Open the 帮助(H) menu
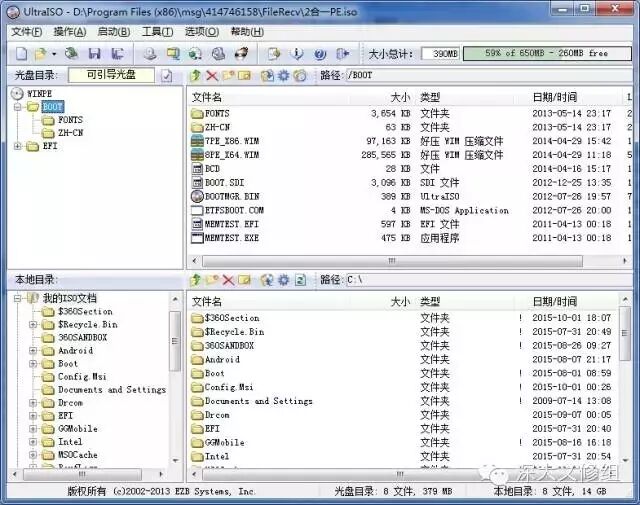This screenshot has height=505, width=640. [247, 31]
